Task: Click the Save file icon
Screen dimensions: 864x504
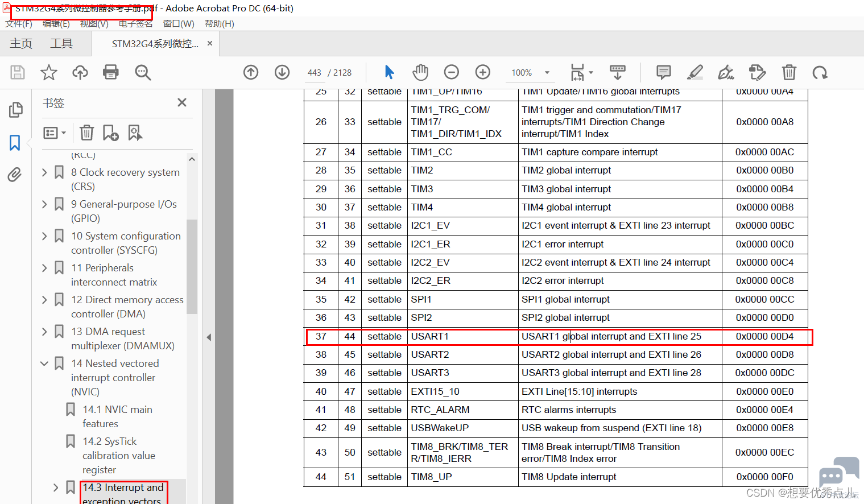Action: [18, 72]
